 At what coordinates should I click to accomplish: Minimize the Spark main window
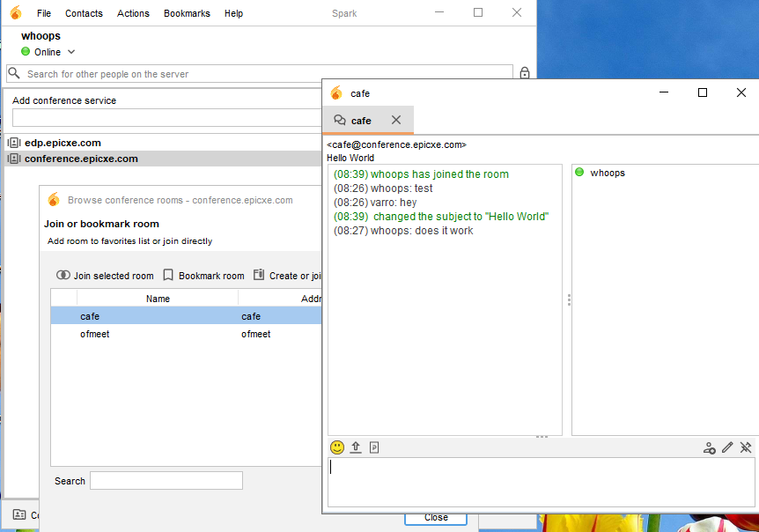(439, 12)
